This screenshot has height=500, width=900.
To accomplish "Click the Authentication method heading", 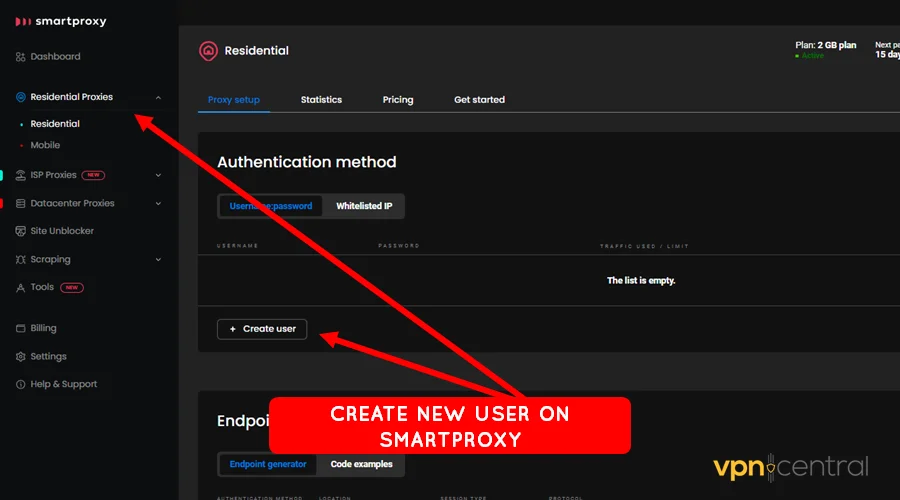I will click(307, 162).
